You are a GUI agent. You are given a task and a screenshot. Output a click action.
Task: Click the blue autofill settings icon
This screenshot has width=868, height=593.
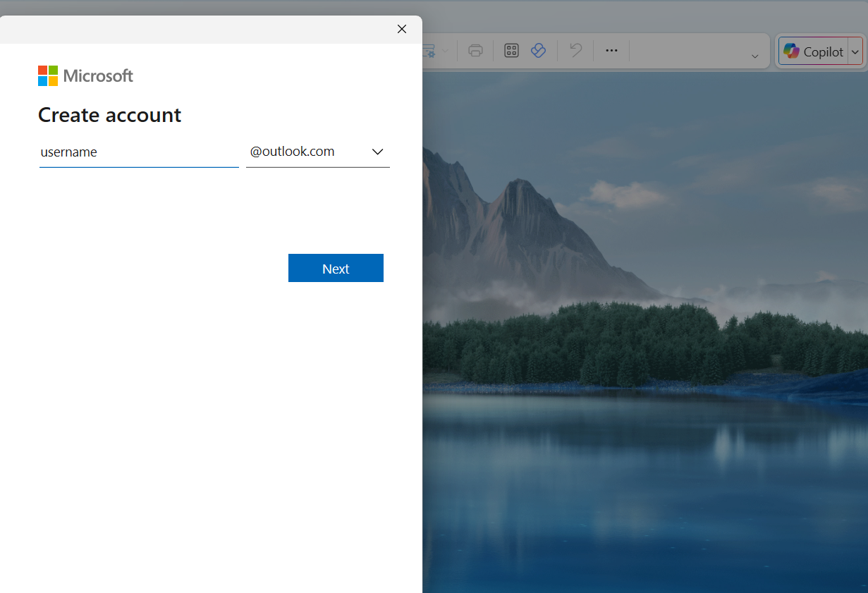[x=429, y=50]
